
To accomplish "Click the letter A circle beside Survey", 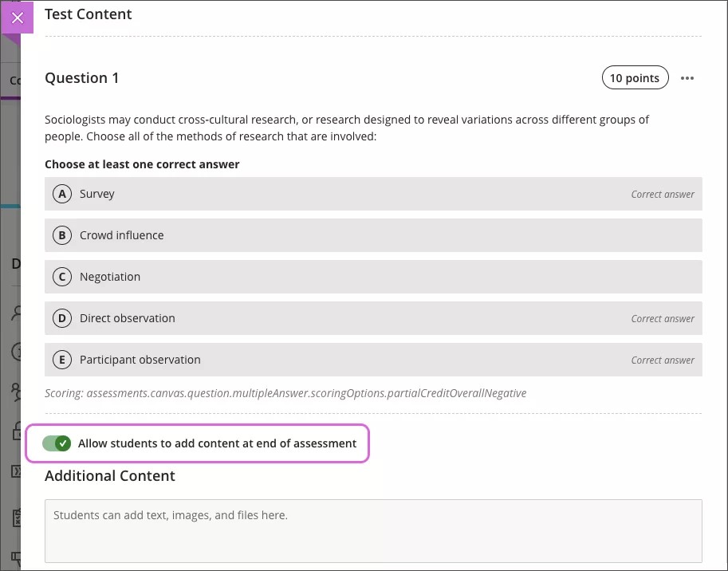I will point(62,193).
